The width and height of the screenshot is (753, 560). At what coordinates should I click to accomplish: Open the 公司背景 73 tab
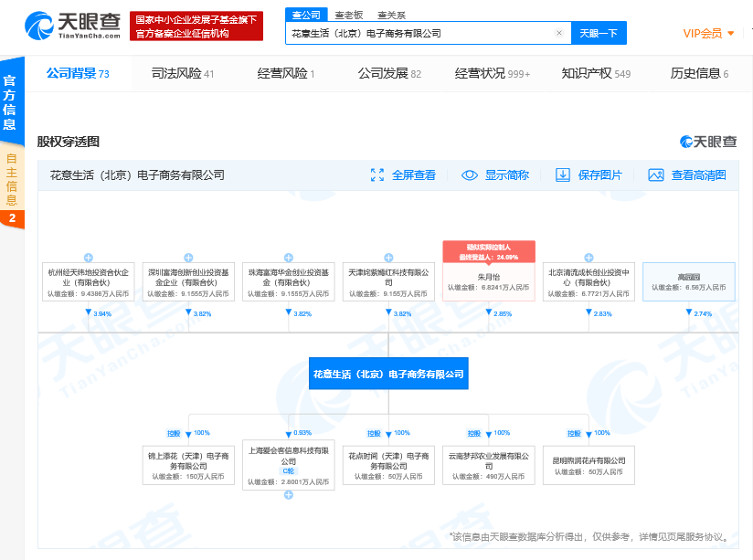pyautogui.click(x=78, y=73)
